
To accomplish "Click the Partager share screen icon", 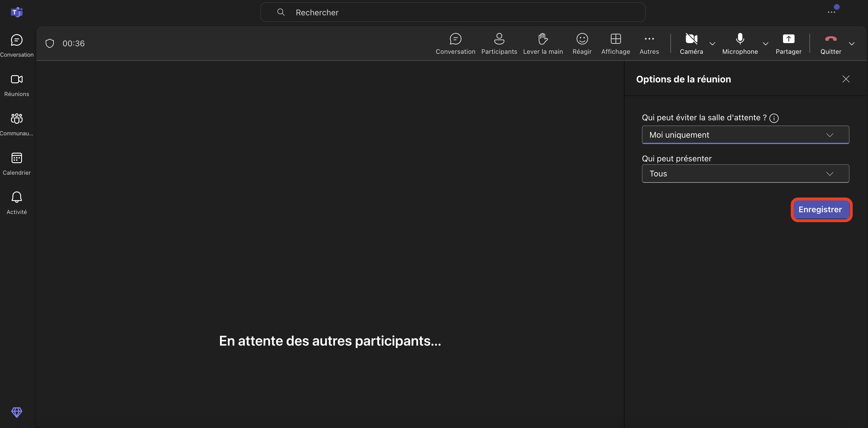I will (788, 43).
